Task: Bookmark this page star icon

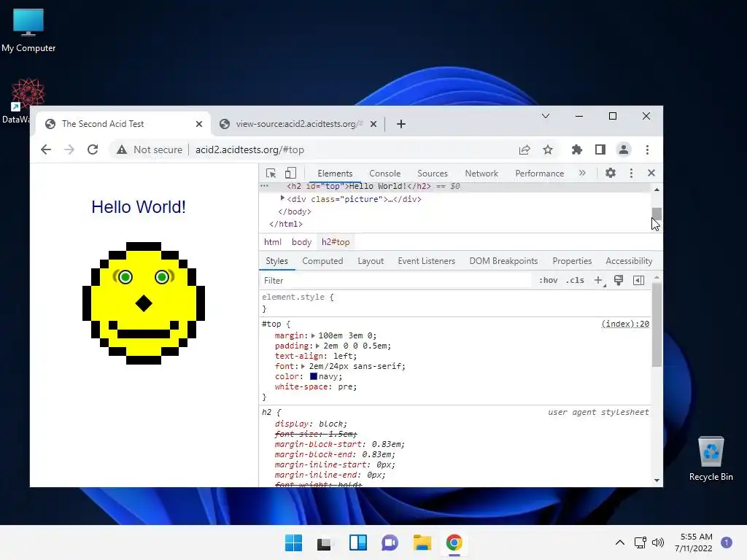Action: pyautogui.click(x=548, y=149)
